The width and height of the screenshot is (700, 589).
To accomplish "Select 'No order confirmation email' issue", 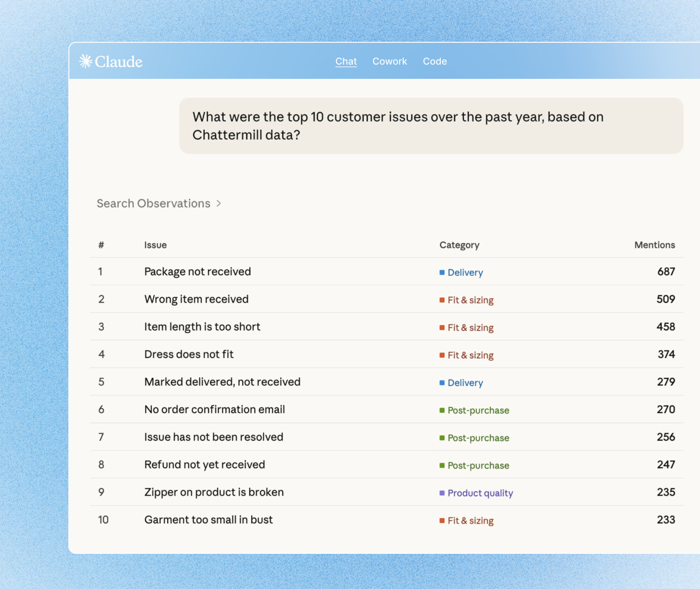I will [x=215, y=409].
